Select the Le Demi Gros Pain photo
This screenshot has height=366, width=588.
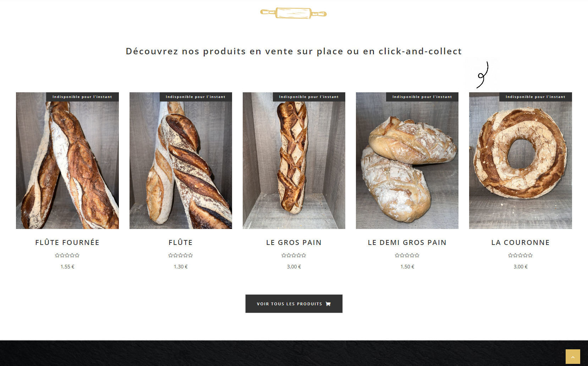pyautogui.click(x=407, y=160)
